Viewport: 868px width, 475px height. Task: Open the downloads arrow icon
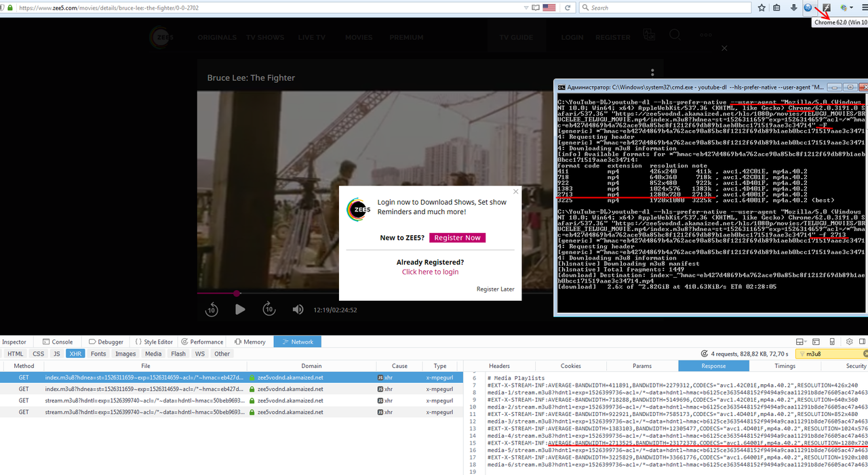tap(794, 7)
